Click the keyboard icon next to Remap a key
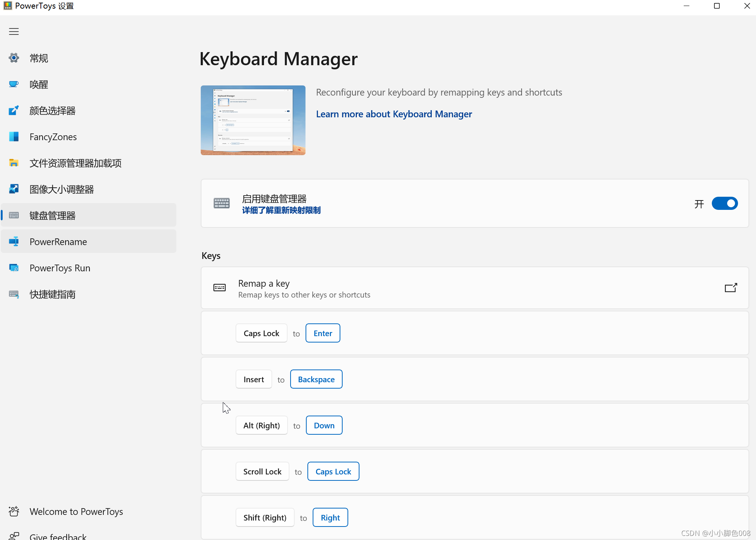 219,288
